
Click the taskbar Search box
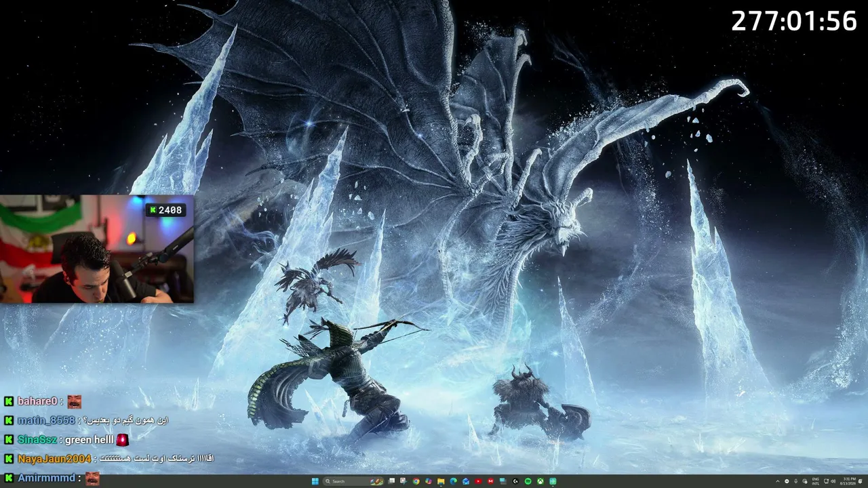[354, 481]
